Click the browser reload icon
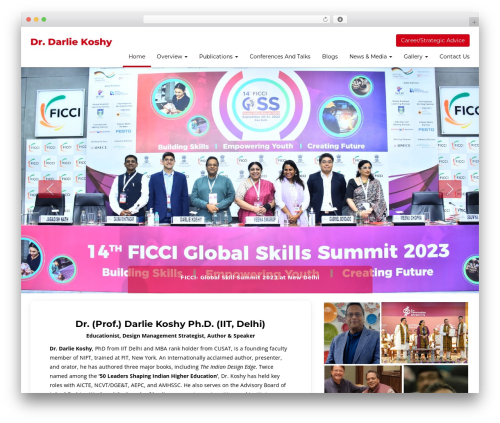This screenshot has height=423, width=500. tap(325, 19)
